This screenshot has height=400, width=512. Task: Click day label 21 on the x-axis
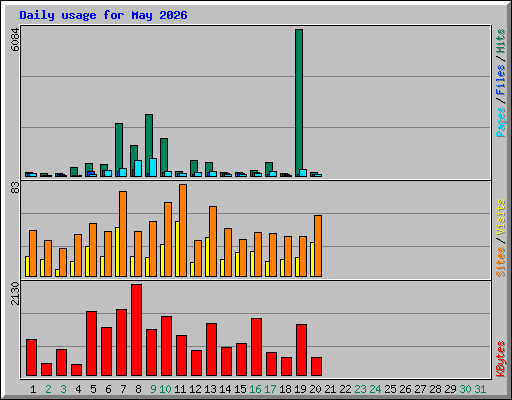tap(330, 389)
